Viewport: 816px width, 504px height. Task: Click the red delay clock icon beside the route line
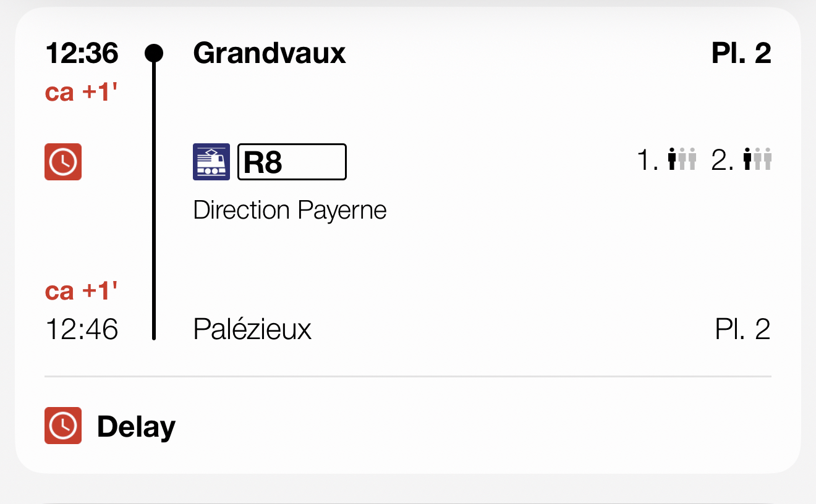point(63,162)
